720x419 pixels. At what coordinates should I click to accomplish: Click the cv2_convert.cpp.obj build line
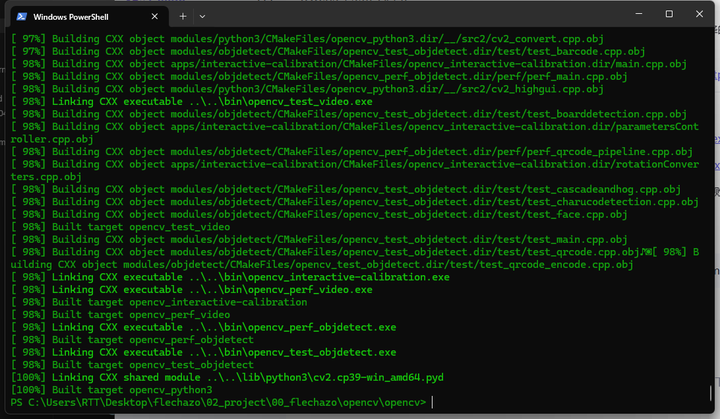307,39
